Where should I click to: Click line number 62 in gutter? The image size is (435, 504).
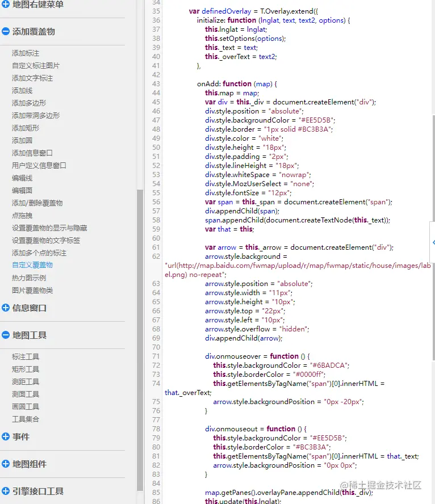pos(156,257)
